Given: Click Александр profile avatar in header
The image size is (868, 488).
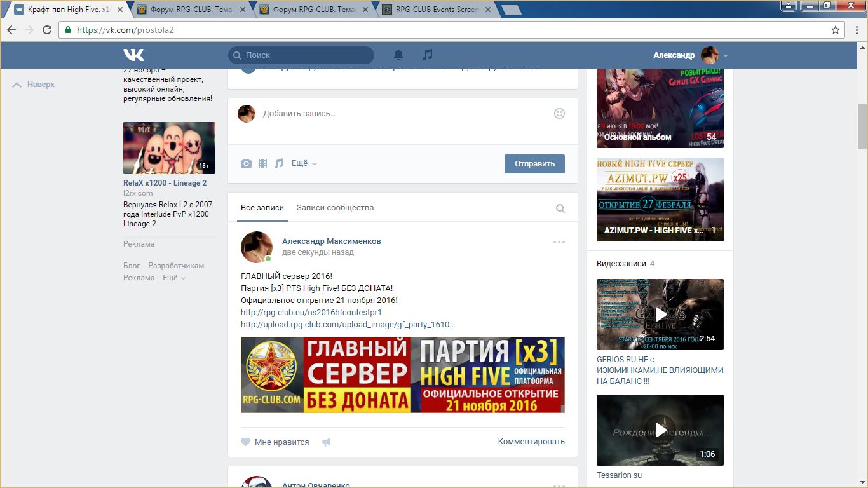Looking at the screenshot, I should click(710, 55).
